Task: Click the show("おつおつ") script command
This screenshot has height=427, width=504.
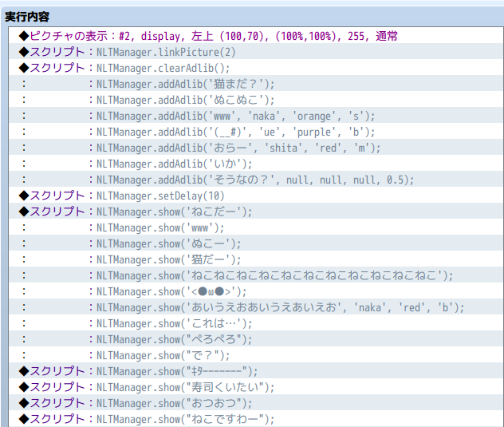Action: [256, 403]
